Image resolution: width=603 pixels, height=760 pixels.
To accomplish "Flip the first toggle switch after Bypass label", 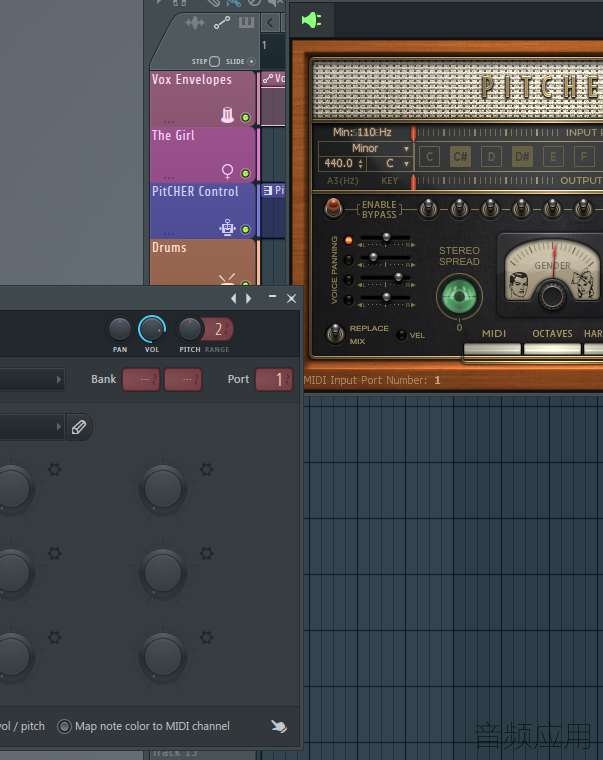I will (428, 209).
